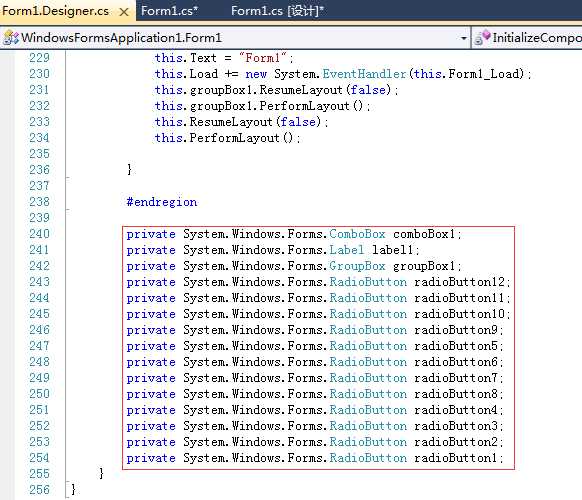Switch to the Form1.cs* tab
Viewport: 582px width, 500px height.
pyautogui.click(x=170, y=11)
